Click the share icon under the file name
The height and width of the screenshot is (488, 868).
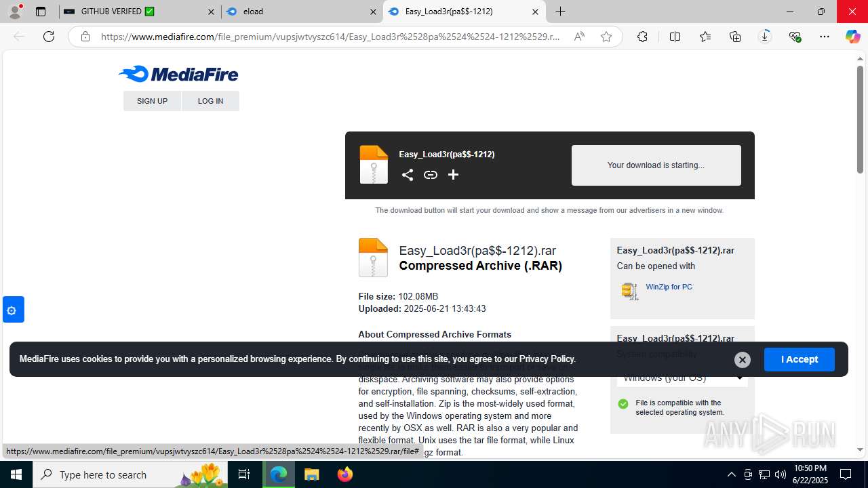[x=407, y=175]
